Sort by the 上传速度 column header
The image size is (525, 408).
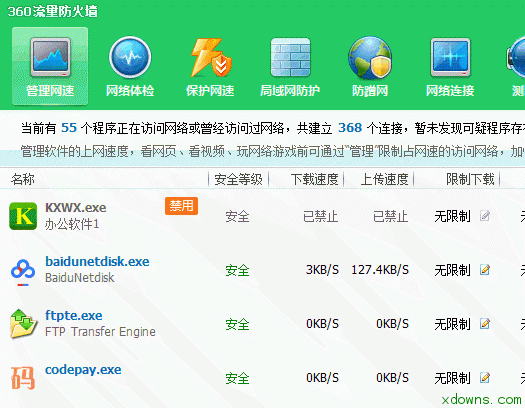tap(384, 179)
